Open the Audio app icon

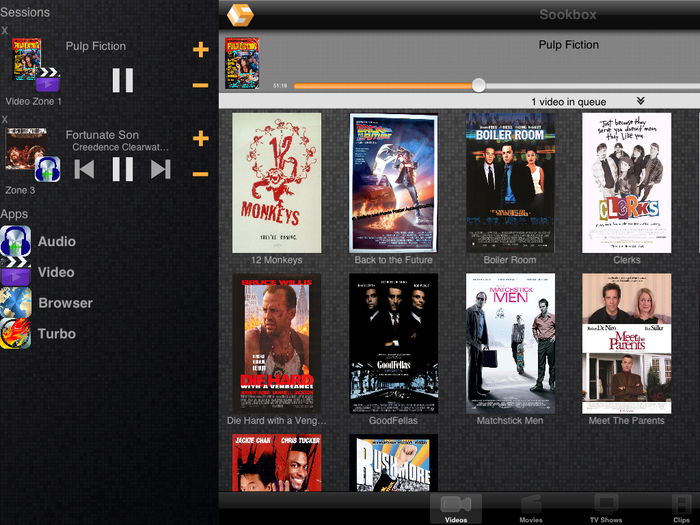(16, 241)
